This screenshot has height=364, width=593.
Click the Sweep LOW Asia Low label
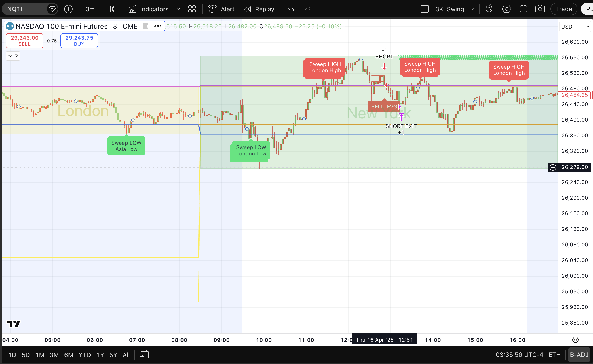pyautogui.click(x=126, y=146)
